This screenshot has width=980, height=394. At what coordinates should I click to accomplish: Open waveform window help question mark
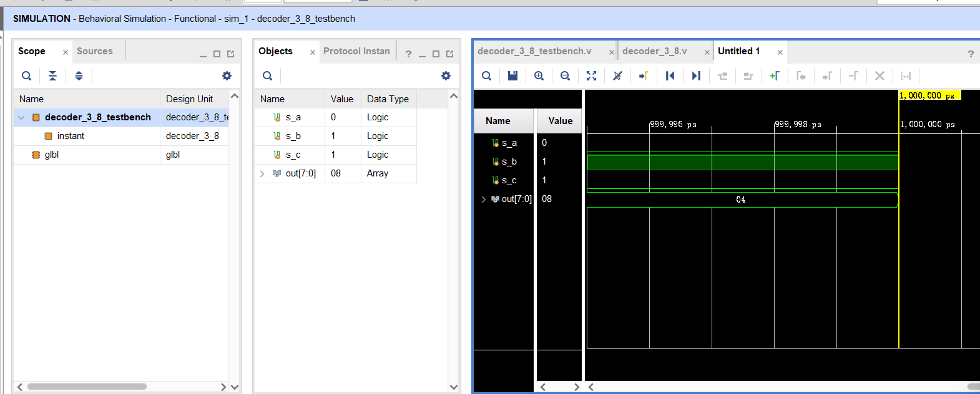tap(971, 54)
